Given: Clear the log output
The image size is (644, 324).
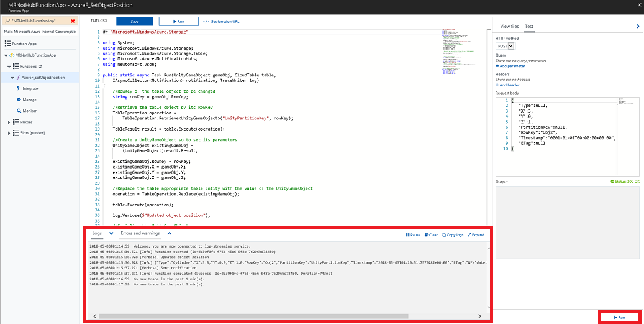Looking at the screenshot, I should (x=431, y=235).
